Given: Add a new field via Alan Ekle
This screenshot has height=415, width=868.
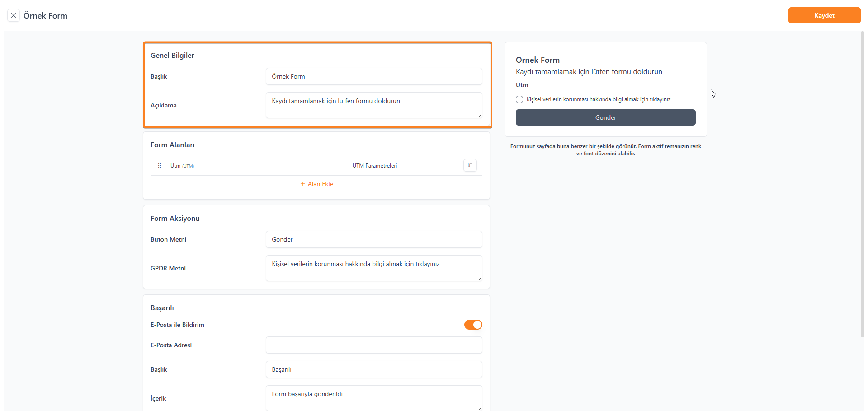Looking at the screenshot, I should point(316,184).
